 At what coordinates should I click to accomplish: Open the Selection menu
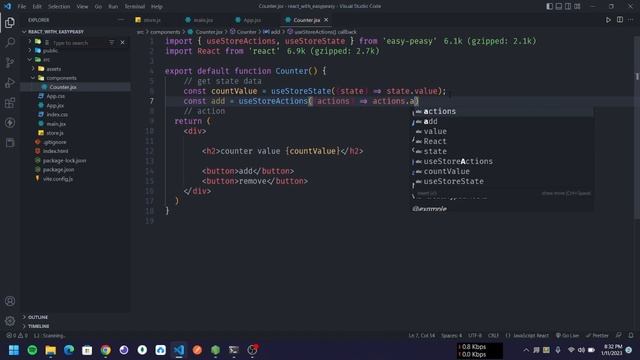click(59, 7)
